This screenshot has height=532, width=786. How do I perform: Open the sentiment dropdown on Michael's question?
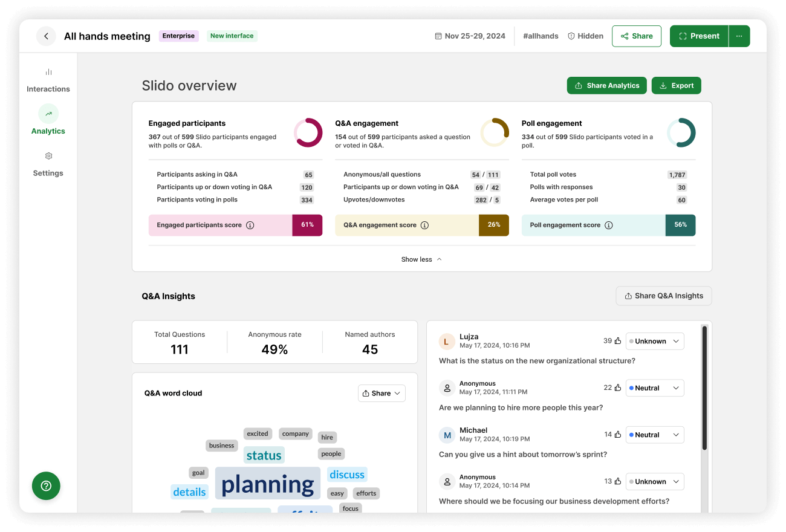coord(655,435)
